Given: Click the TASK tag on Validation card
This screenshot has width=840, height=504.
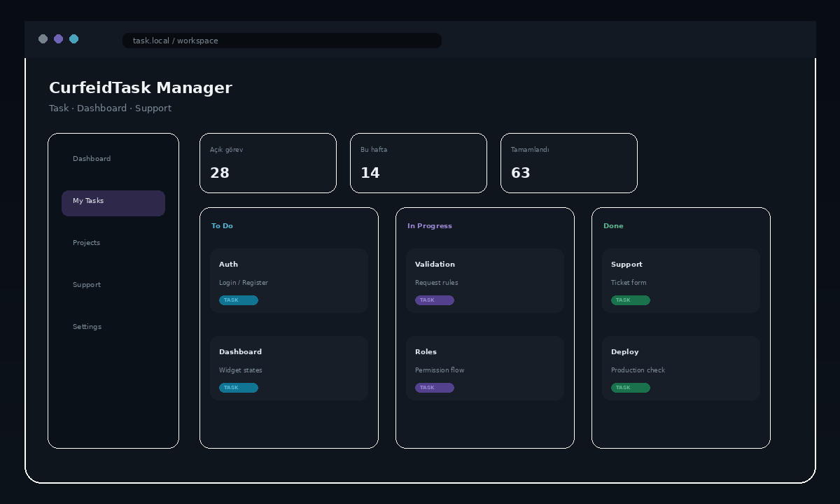Looking at the screenshot, I should (435, 300).
